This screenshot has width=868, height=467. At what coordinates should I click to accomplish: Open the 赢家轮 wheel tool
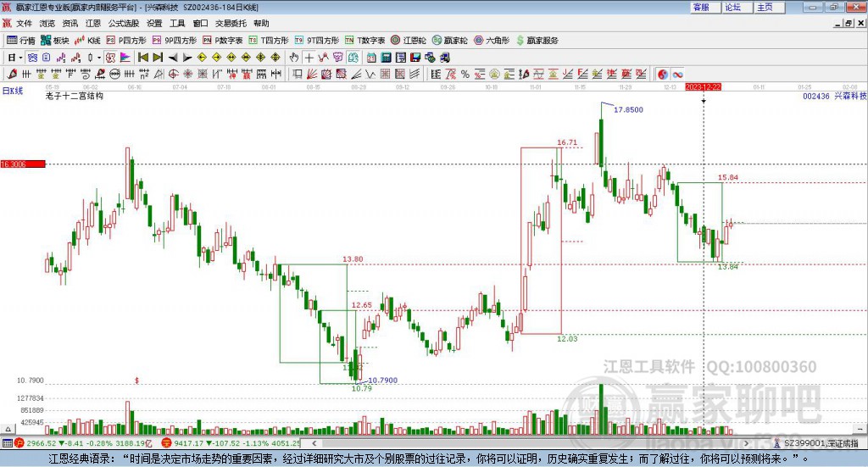pyautogui.click(x=449, y=41)
